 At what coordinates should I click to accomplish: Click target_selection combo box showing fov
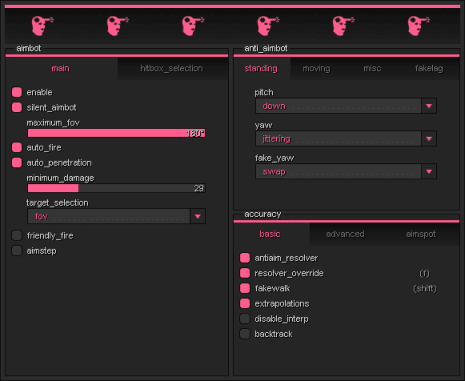pos(116,216)
